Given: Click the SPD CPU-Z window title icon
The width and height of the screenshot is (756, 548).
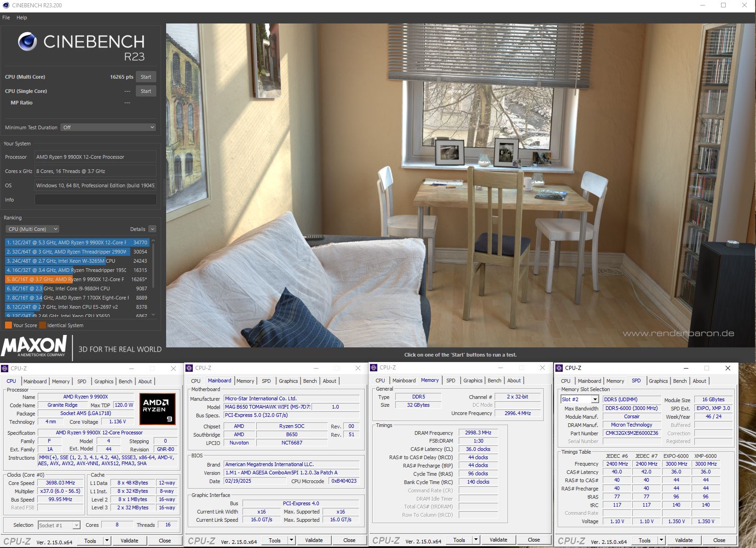Looking at the screenshot, I should click(559, 368).
